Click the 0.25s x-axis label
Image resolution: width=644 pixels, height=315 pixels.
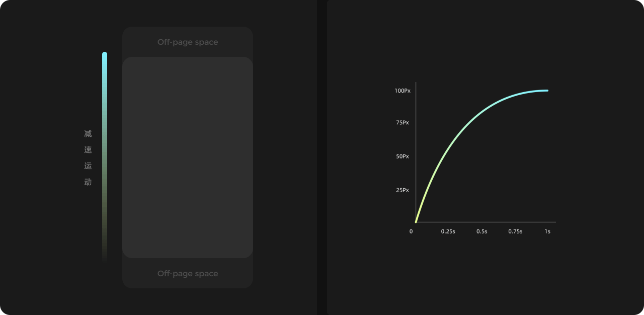[x=448, y=231]
